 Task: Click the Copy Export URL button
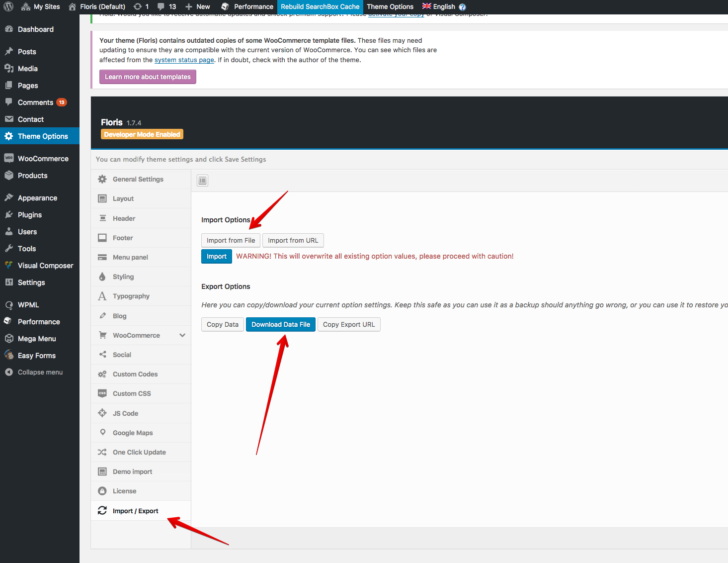point(349,324)
